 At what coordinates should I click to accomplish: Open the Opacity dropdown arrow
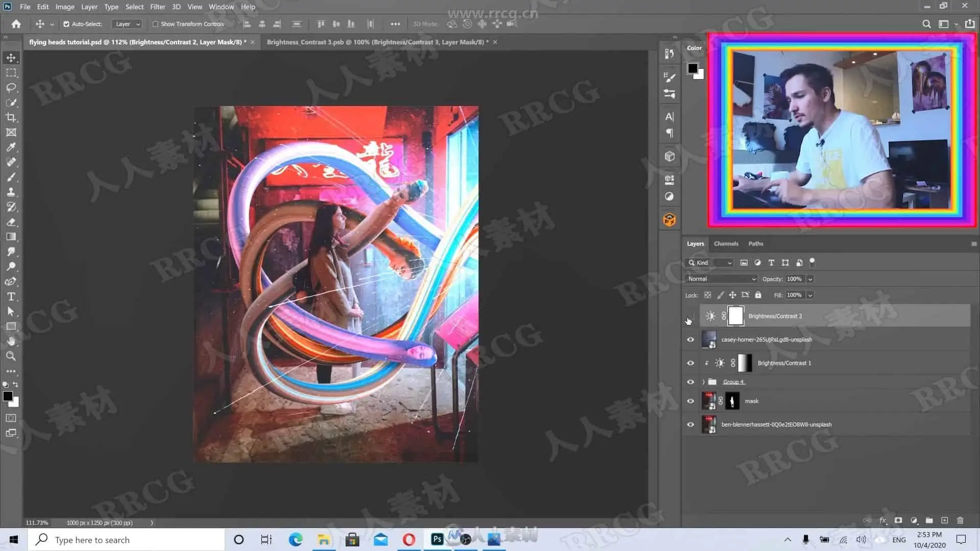[810, 279]
